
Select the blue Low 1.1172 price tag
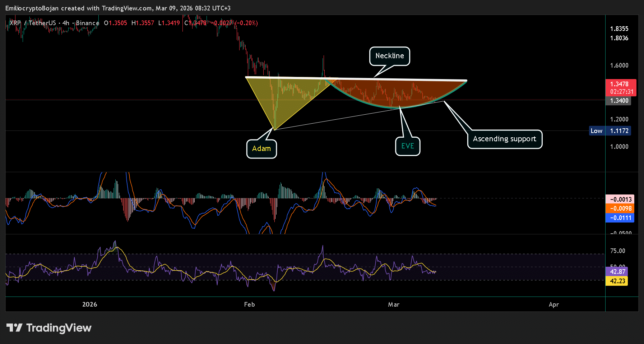click(610, 130)
